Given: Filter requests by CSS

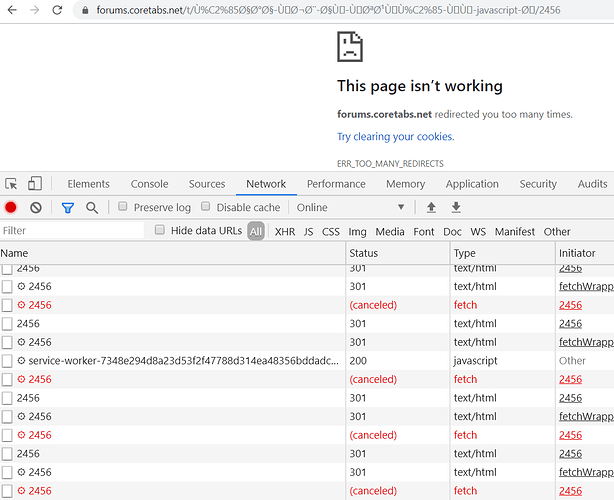Looking at the screenshot, I should point(330,232).
